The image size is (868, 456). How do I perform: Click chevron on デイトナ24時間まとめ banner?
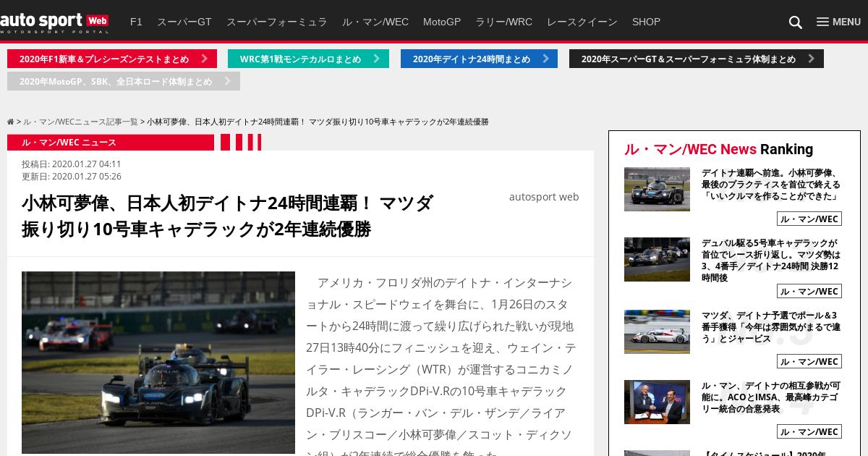[x=545, y=59]
